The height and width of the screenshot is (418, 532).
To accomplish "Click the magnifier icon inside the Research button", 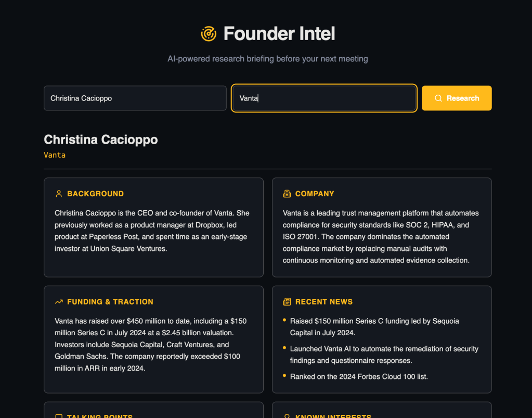I will 438,98.
